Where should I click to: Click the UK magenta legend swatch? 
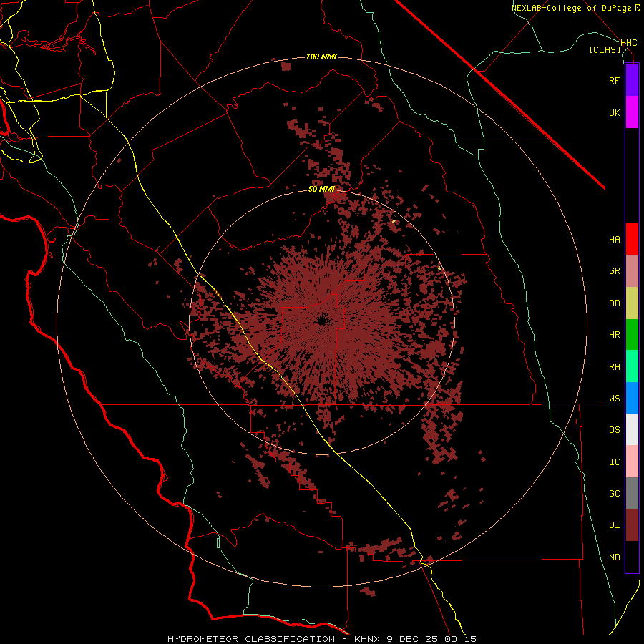click(x=632, y=112)
